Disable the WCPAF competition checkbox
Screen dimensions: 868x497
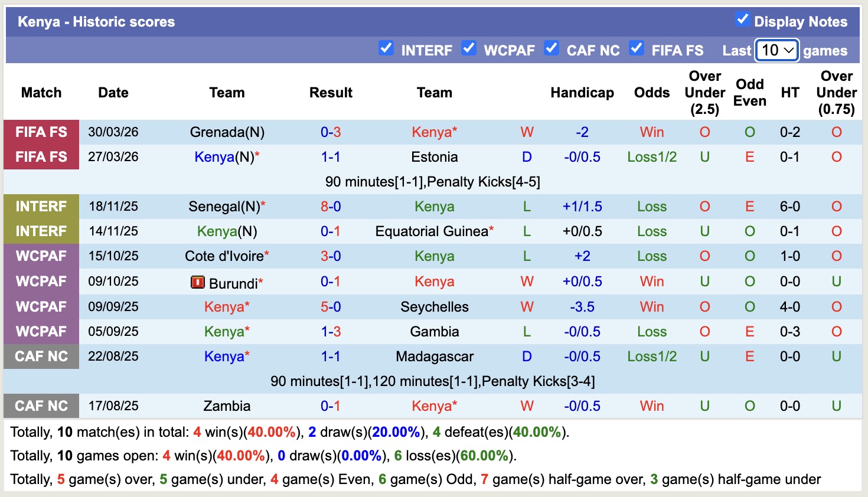[469, 48]
